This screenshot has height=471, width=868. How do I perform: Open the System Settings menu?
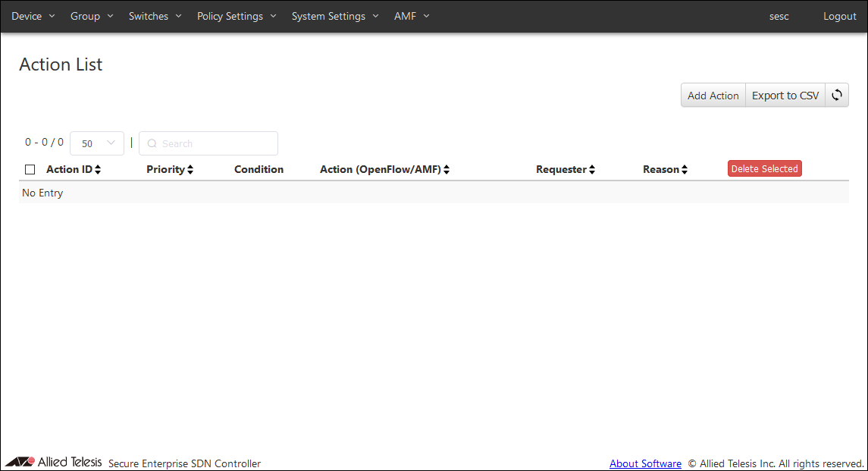tap(335, 16)
